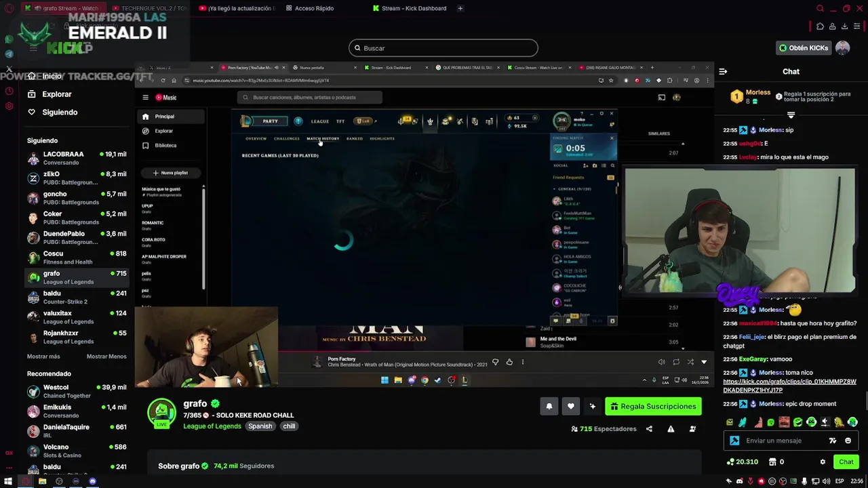Open a new browser tab with plus

[460, 8]
